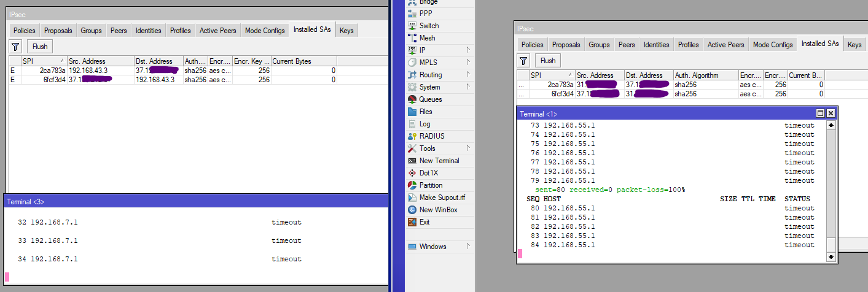Sort by Current Bytes column in left window

coord(303,61)
